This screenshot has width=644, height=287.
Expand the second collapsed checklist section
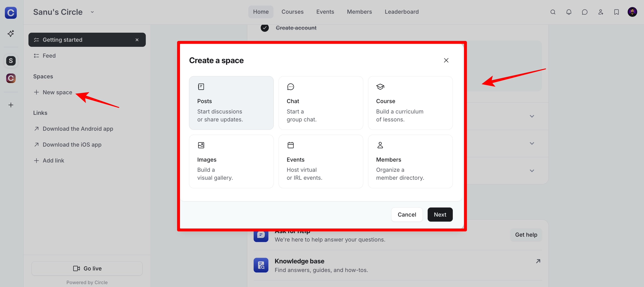(532, 143)
